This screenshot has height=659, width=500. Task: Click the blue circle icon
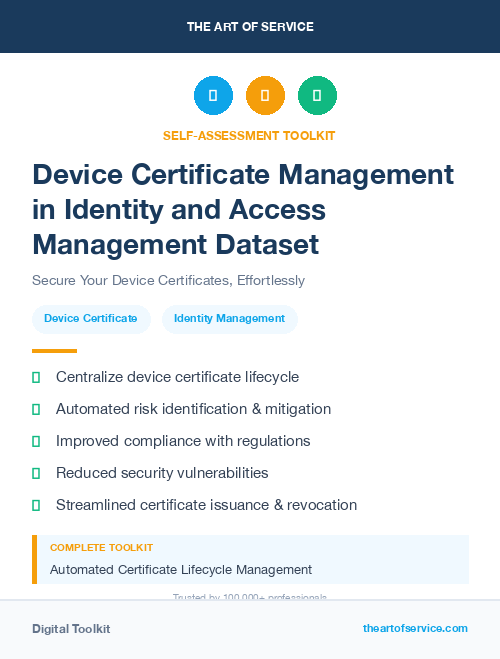point(213,95)
